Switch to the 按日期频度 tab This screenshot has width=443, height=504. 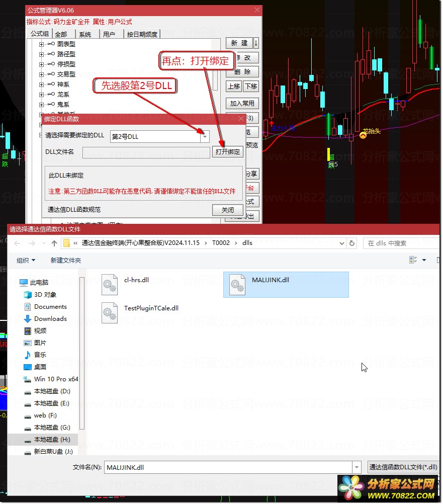[142, 34]
